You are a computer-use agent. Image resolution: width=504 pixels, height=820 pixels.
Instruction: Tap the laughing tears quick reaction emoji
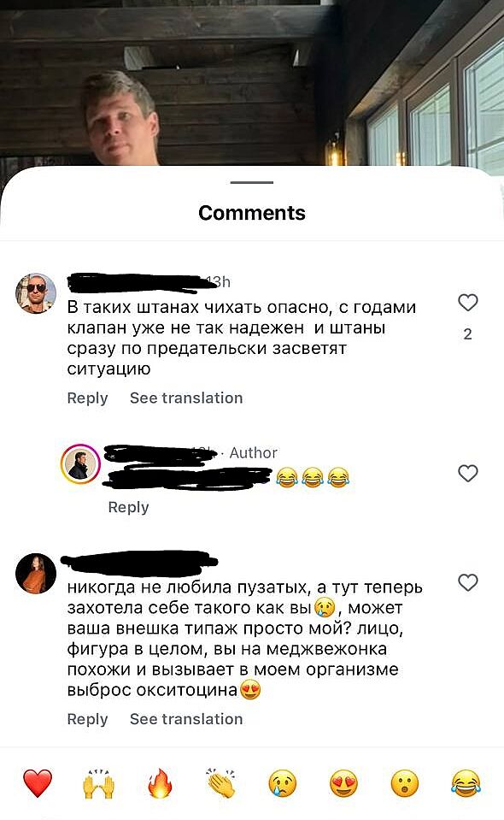click(466, 783)
